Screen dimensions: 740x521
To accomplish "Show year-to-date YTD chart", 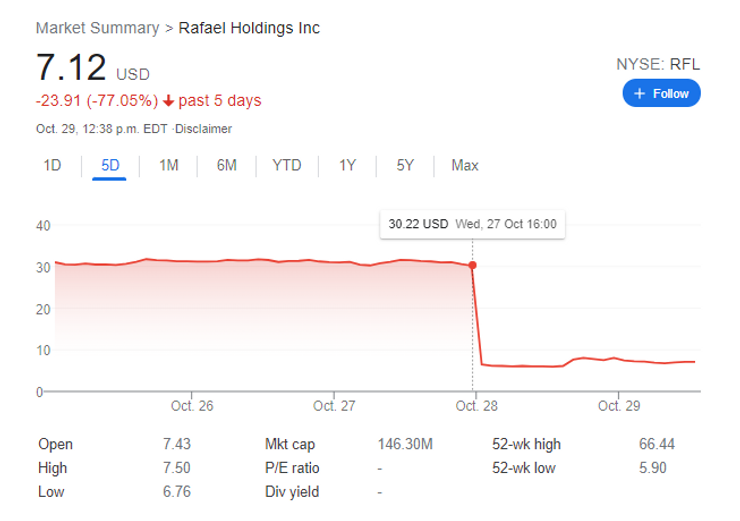I will point(286,165).
